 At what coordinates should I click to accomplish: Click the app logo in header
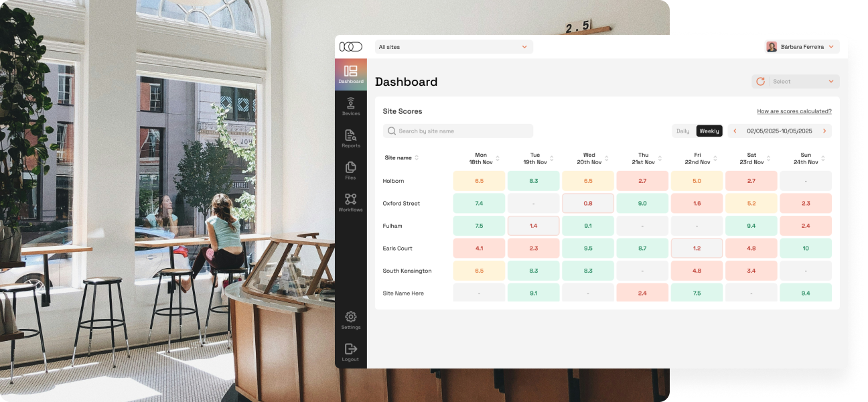point(350,47)
